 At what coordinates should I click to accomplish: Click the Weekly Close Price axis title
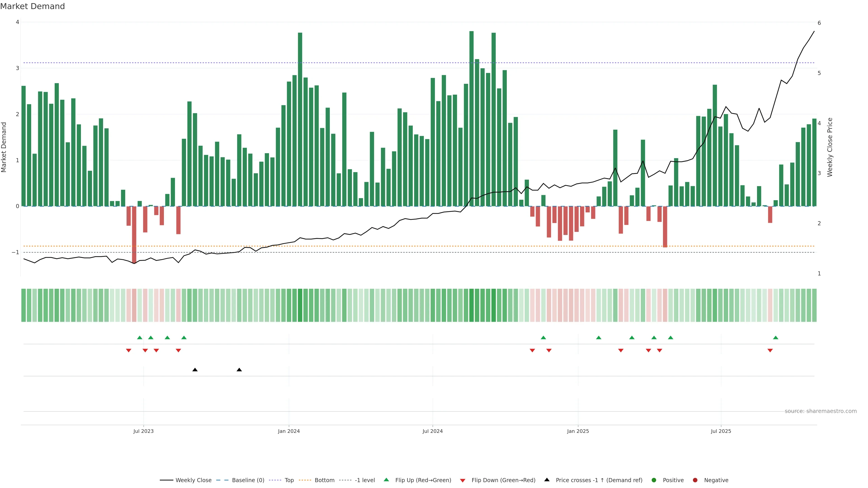click(830, 147)
